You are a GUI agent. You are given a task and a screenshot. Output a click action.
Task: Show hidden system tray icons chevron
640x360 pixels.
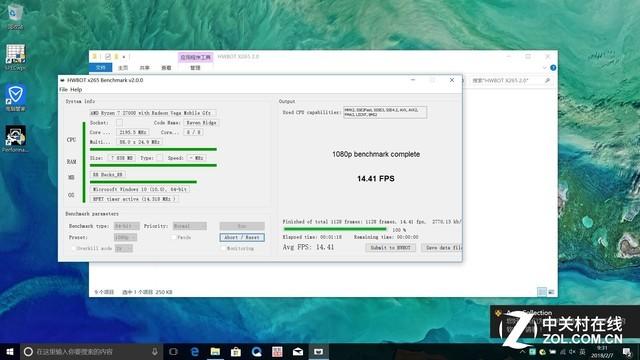(x=522, y=351)
